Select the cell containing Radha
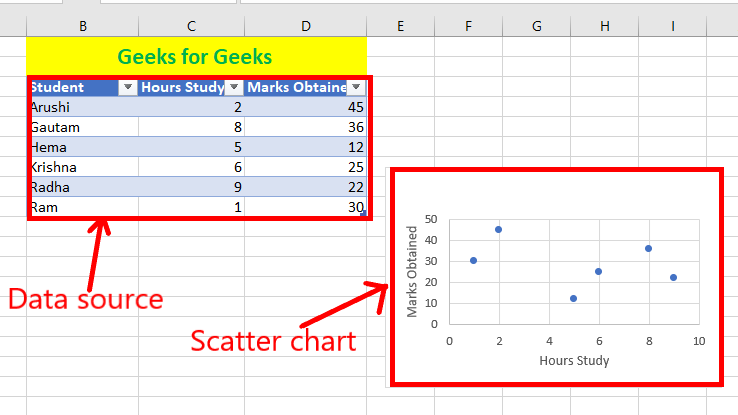The image size is (738, 415). pos(84,187)
